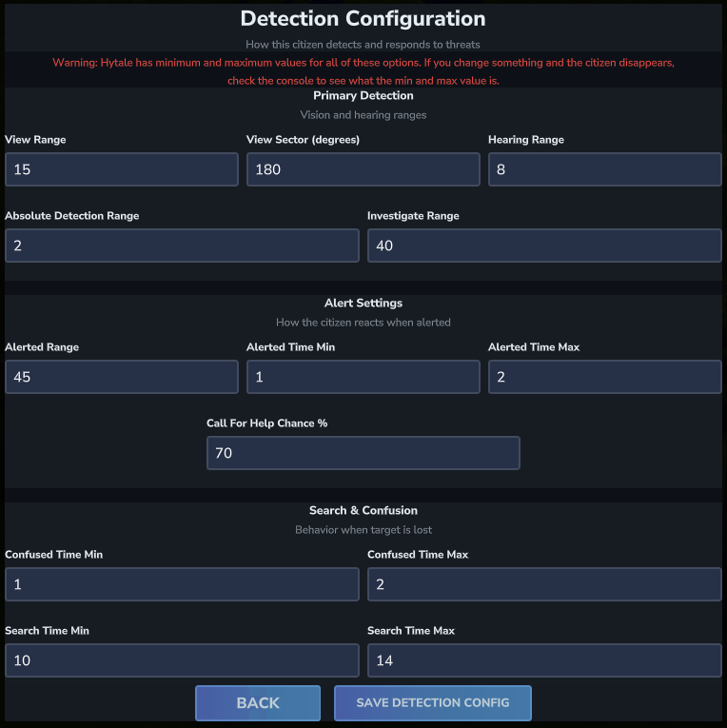Click the Search & Confusion section heading

pyautogui.click(x=363, y=510)
